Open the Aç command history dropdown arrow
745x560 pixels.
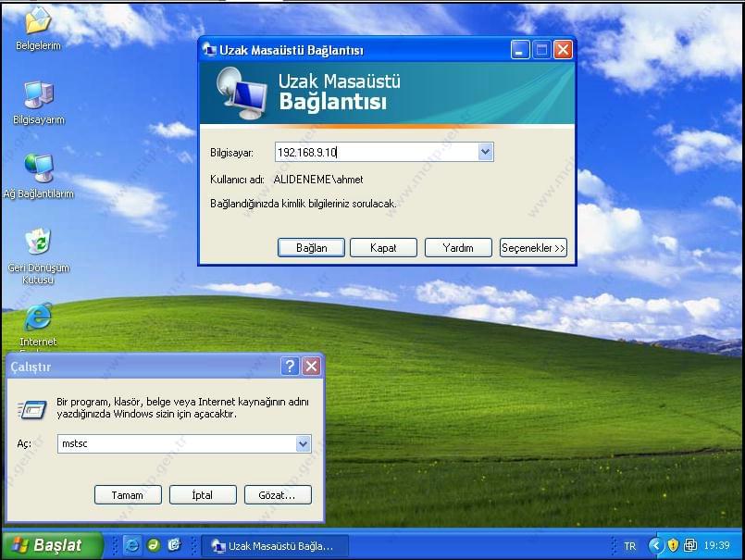tap(304, 443)
